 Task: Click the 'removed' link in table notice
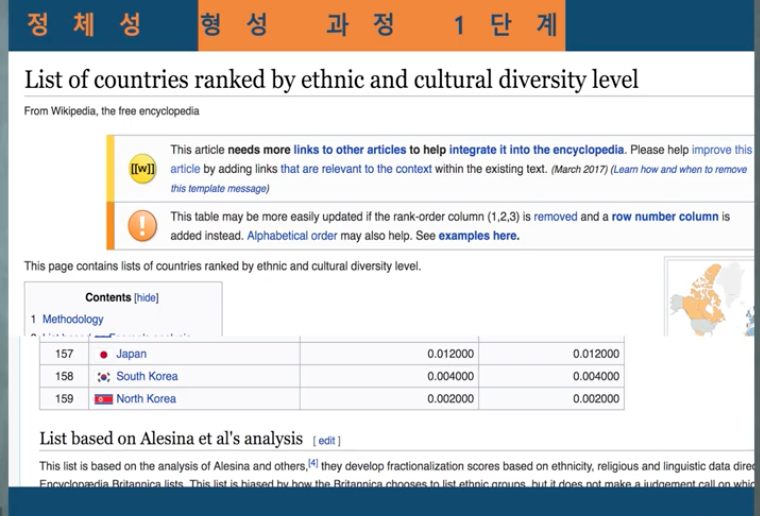click(555, 217)
